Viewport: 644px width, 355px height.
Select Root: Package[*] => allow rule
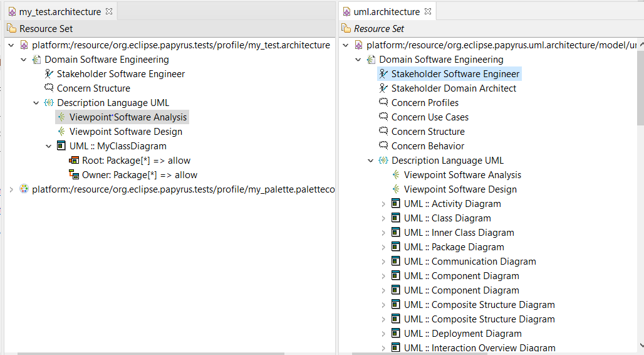[137, 161]
